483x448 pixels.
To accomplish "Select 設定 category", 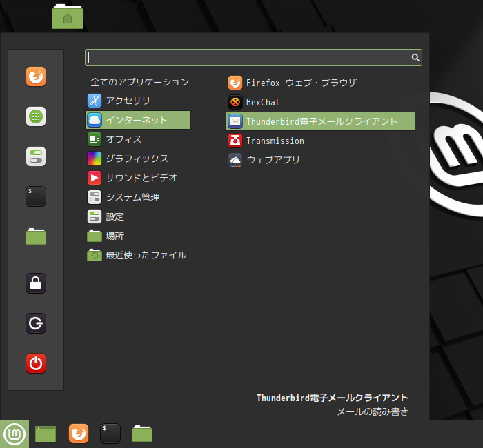I will [x=138, y=216].
